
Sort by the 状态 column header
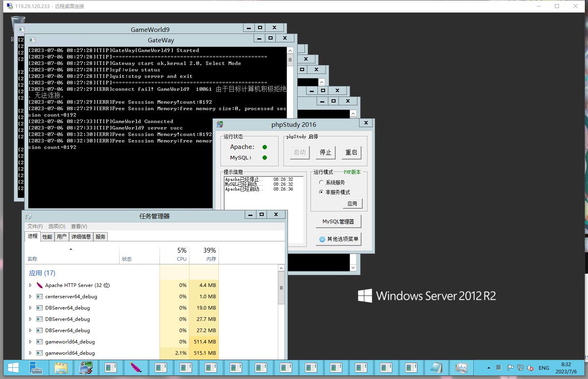(139, 255)
